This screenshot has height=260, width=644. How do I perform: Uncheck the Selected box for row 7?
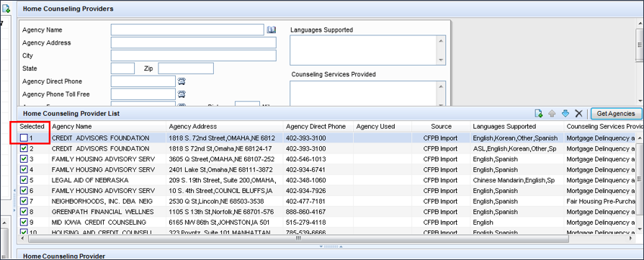point(24,201)
